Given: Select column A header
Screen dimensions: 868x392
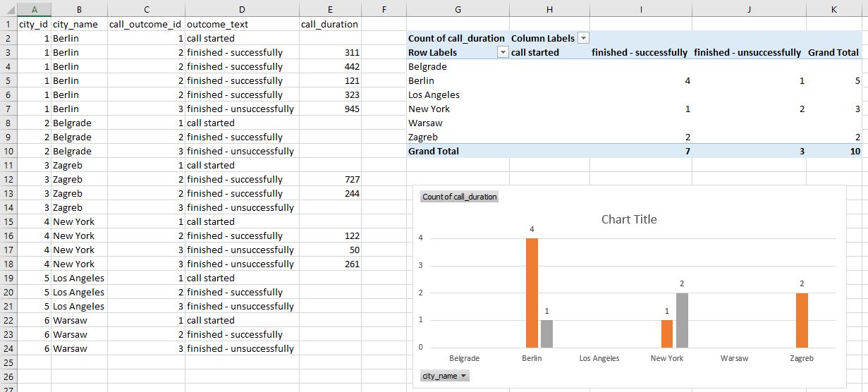Looking at the screenshot, I should [x=33, y=9].
